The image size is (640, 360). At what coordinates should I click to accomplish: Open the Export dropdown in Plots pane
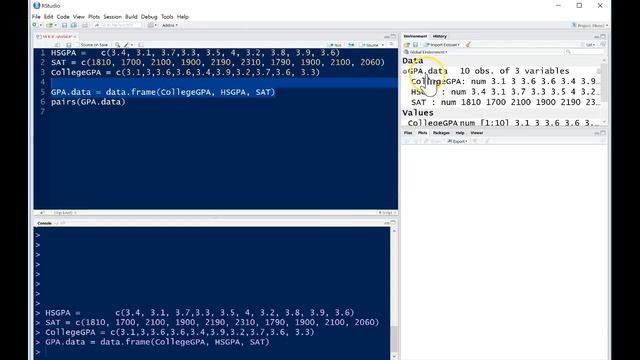[x=457, y=141]
